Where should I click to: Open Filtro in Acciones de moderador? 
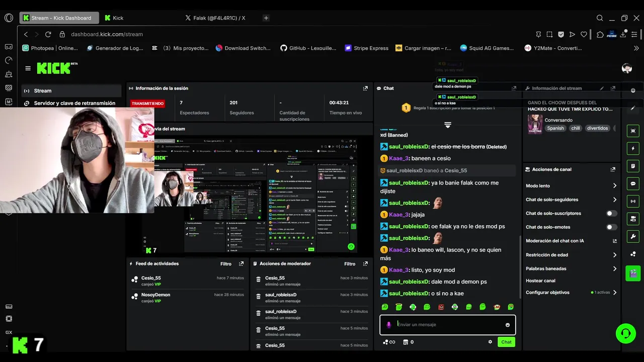point(350,264)
